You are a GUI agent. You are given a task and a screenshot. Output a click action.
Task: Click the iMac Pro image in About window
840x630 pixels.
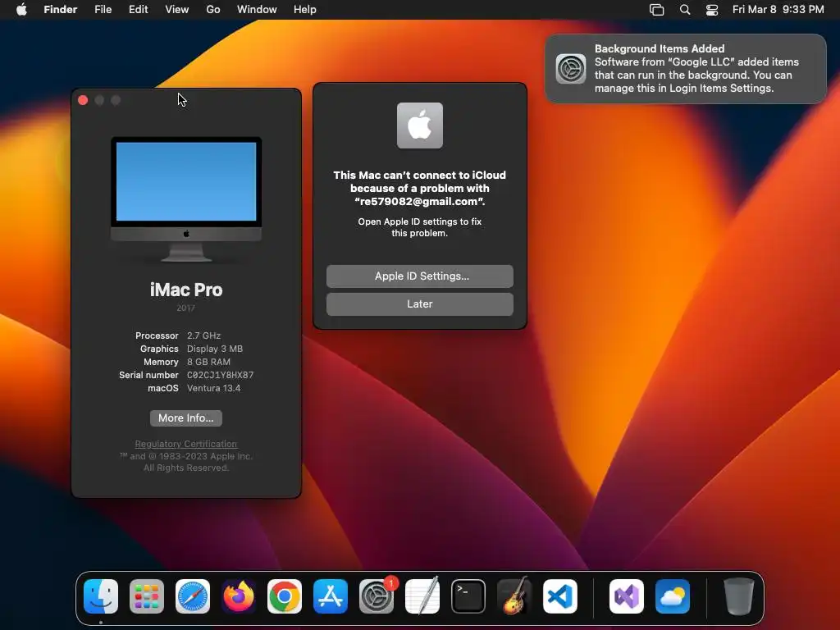[x=186, y=199]
